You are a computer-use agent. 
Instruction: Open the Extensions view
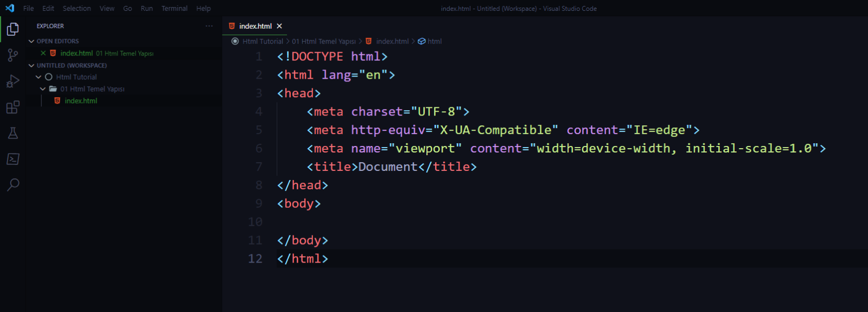click(12, 107)
